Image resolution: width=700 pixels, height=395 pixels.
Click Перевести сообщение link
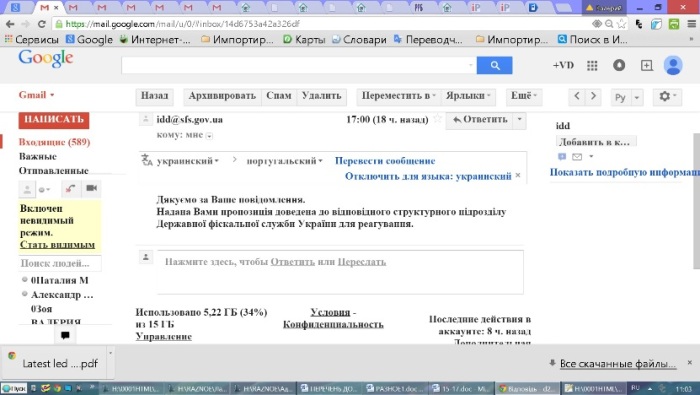[x=385, y=161]
